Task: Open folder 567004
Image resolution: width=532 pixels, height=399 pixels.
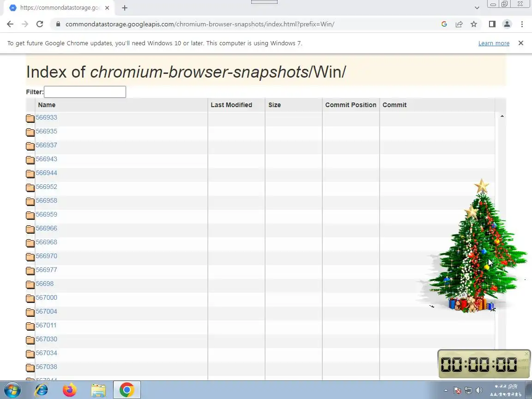Action: [47, 311]
